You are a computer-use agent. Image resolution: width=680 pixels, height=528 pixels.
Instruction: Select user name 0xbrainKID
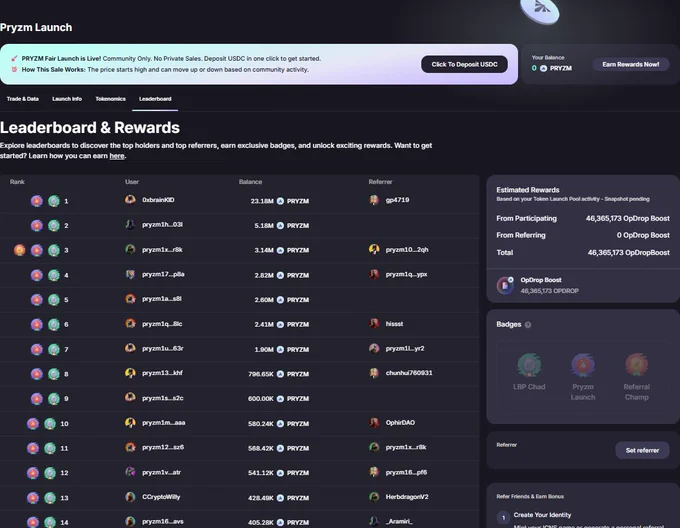tap(158, 200)
